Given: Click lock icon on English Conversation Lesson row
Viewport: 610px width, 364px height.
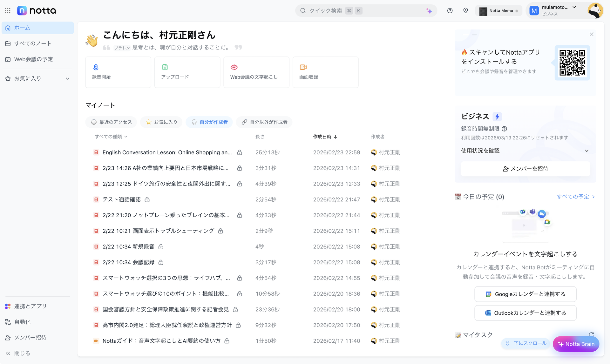Looking at the screenshot, I should click(240, 152).
